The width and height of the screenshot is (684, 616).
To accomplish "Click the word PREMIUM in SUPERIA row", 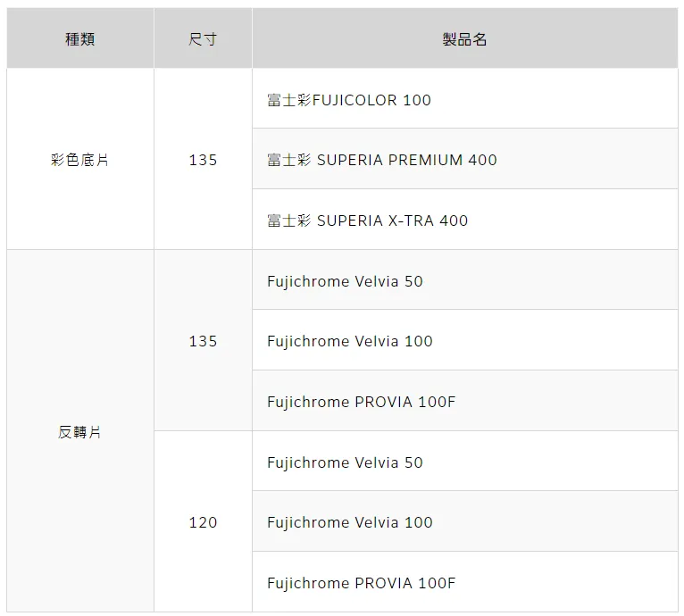I will (425, 160).
